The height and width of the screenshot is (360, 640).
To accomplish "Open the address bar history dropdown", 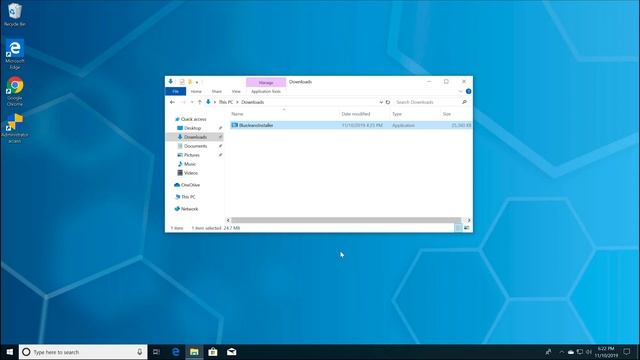I will tap(381, 102).
